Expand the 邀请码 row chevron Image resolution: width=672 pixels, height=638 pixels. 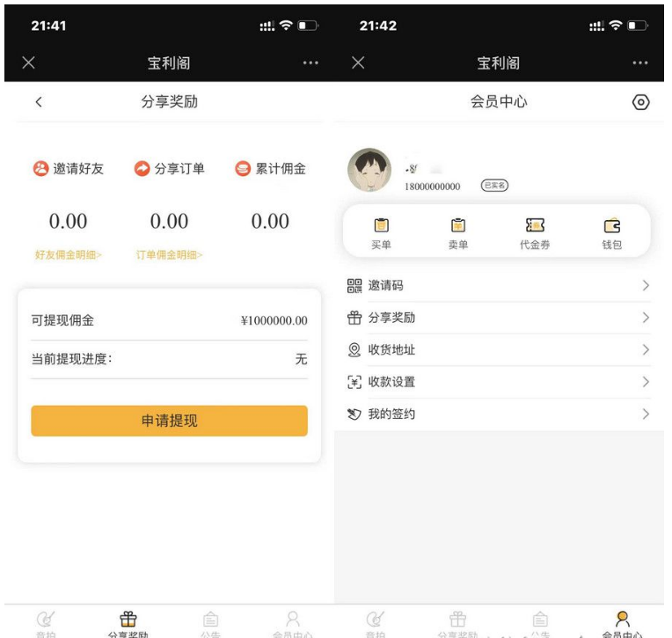[646, 286]
